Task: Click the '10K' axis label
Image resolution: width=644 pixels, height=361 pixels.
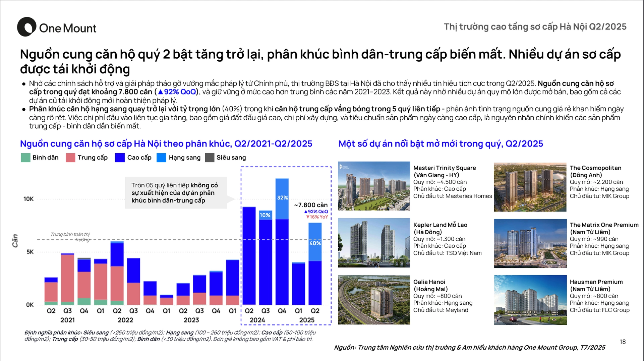Action: pos(28,199)
